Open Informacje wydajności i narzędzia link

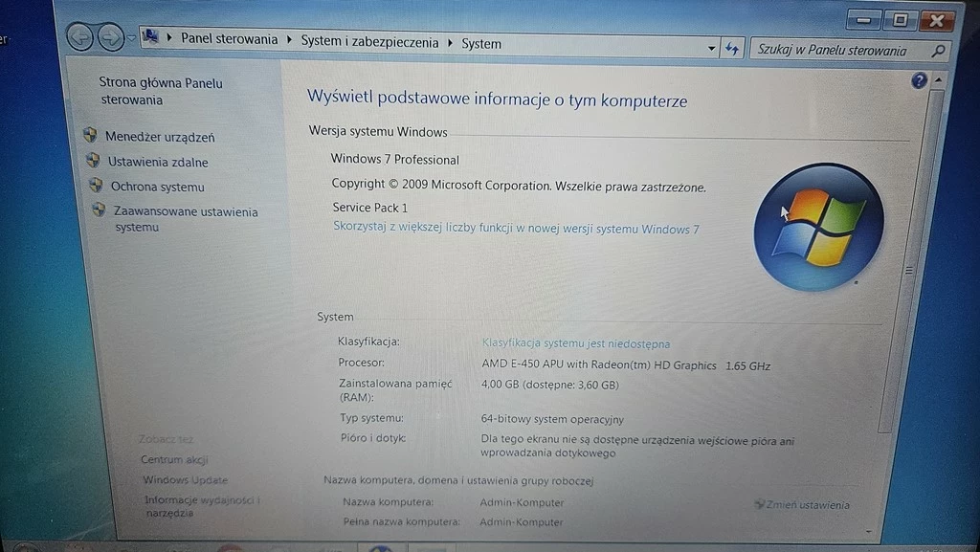point(202,506)
